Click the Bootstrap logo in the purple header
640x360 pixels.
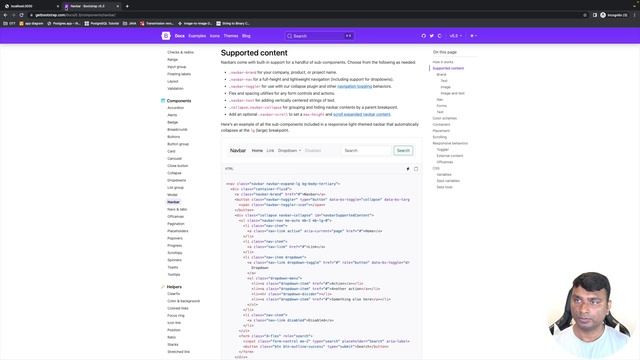pos(166,36)
